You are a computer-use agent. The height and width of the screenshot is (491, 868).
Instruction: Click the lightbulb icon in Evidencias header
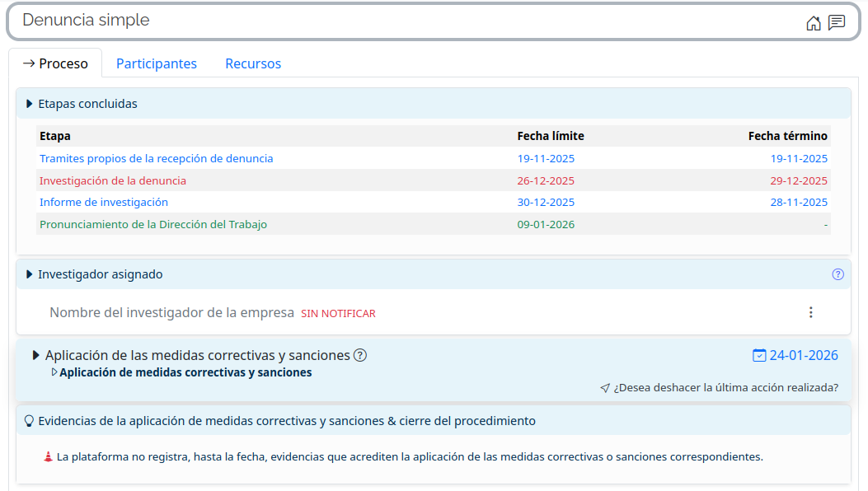[29, 421]
